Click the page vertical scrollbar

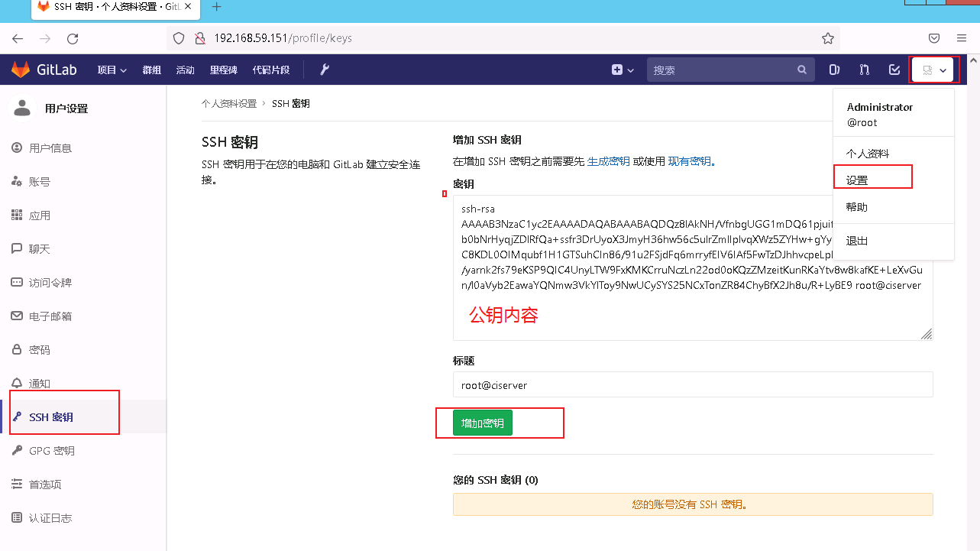click(x=974, y=302)
